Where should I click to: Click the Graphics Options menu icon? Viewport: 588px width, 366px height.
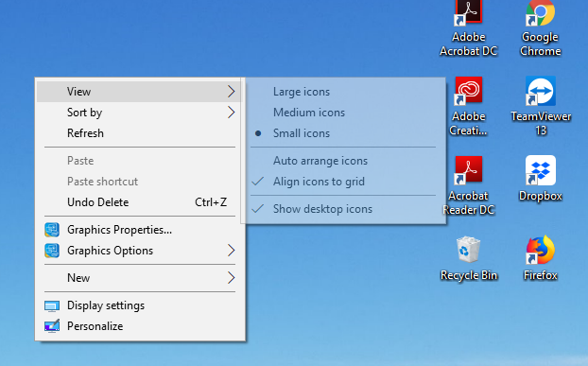point(52,251)
